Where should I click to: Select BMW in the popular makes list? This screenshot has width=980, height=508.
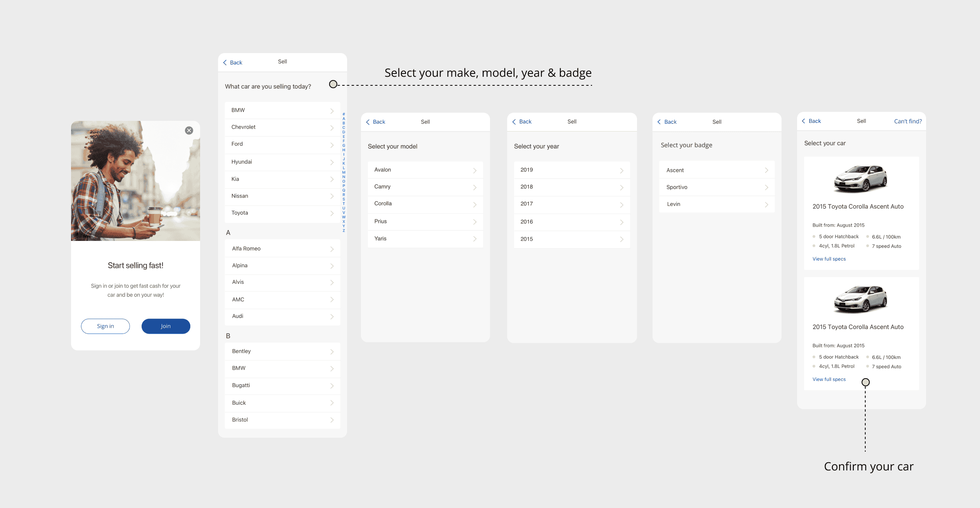(x=283, y=110)
